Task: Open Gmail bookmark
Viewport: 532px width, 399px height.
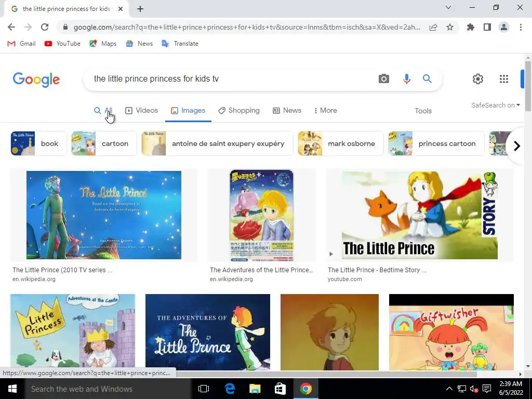Action: pos(21,44)
